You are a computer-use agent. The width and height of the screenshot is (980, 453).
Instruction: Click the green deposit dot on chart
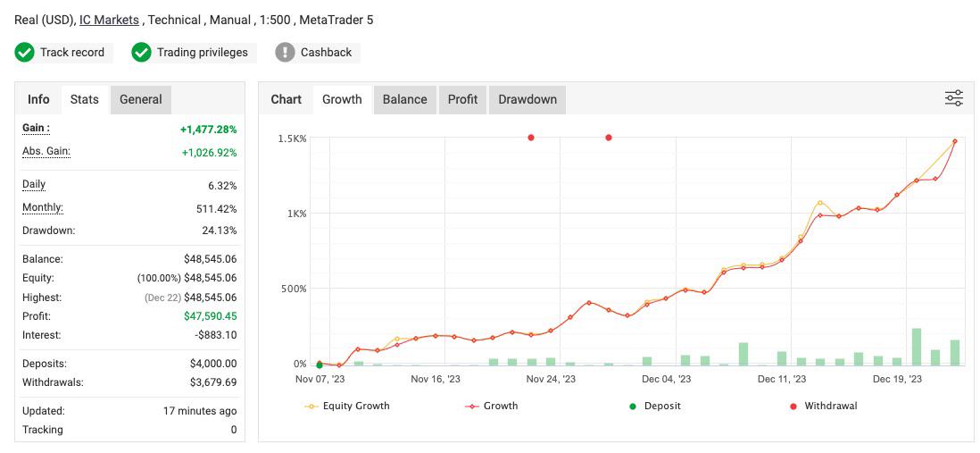tap(320, 365)
